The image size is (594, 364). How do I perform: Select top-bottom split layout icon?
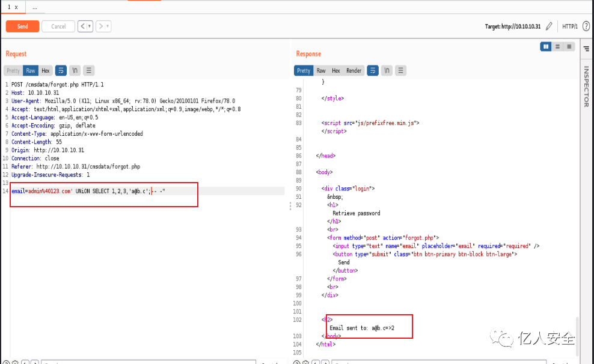[557, 46]
